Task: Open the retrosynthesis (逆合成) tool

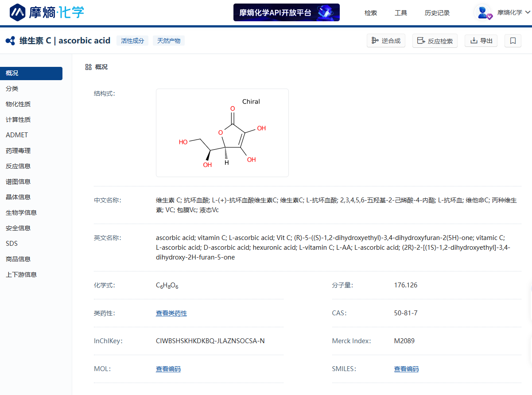Action: 386,41
